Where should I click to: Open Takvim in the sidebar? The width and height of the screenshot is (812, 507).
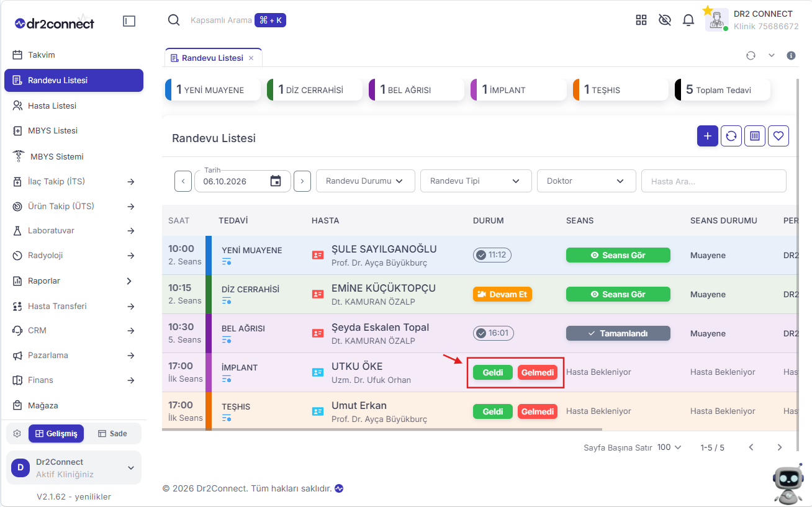coord(74,55)
